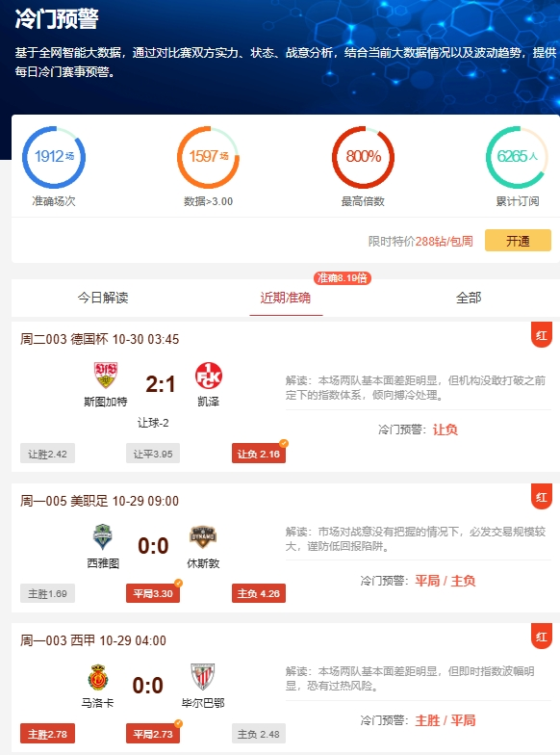Click the 主胜2.78 odds for 马洛卡

48,734
